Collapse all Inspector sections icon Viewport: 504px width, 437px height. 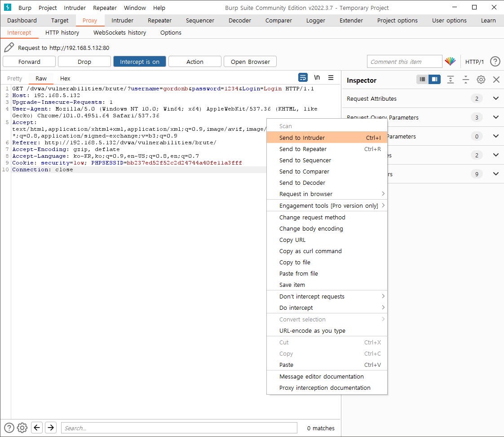tap(465, 80)
